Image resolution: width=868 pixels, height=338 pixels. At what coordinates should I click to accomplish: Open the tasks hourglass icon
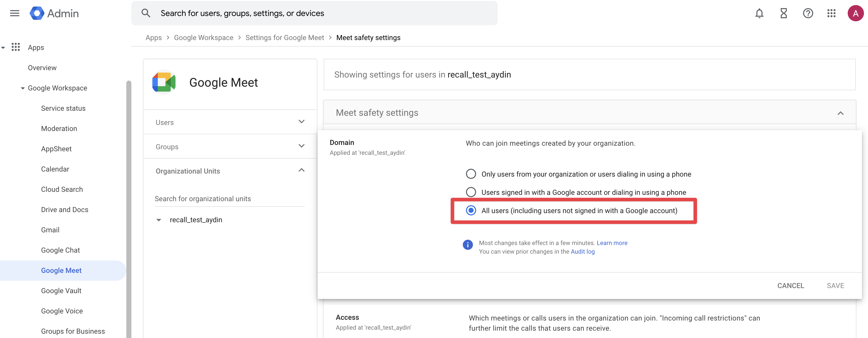tap(784, 13)
